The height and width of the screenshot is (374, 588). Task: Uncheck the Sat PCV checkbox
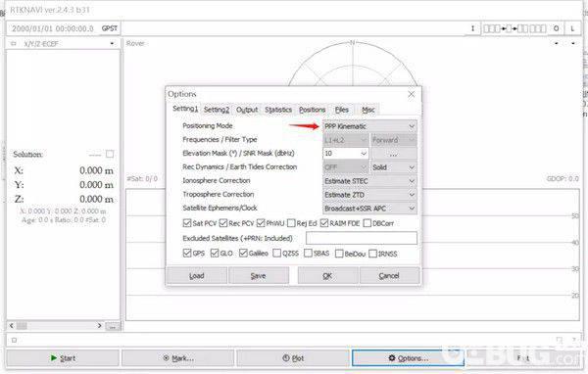[x=187, y=223]
